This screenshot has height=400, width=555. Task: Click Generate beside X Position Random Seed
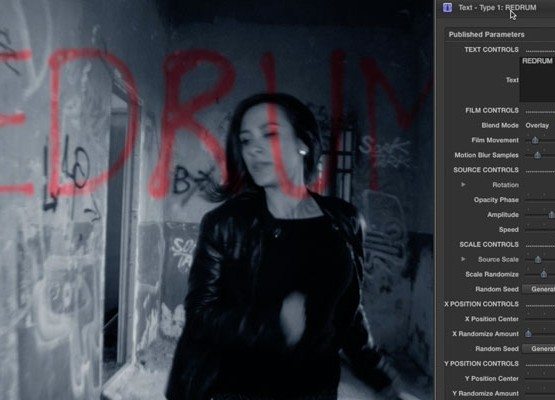[539, 349]
